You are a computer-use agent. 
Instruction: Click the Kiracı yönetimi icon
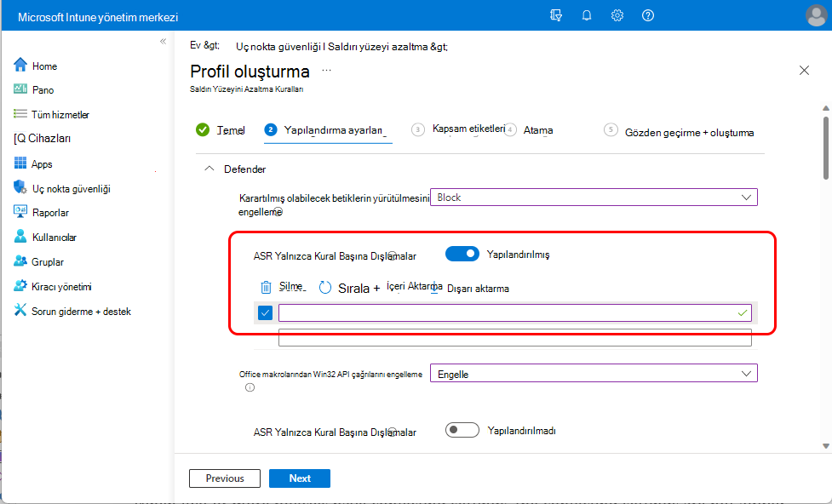[20, 285]
